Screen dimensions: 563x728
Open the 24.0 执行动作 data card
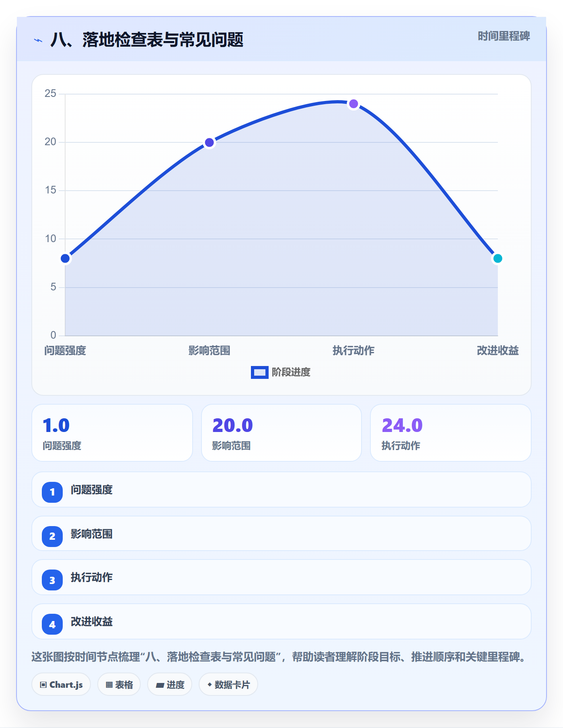[451, 433]
